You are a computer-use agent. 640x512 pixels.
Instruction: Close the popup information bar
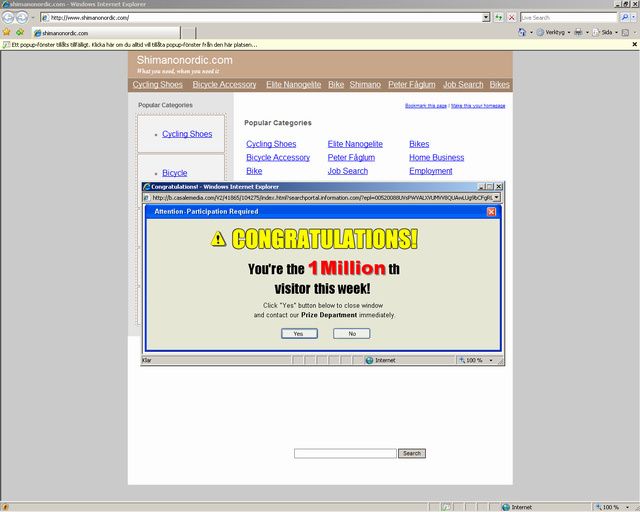point(635,44)
